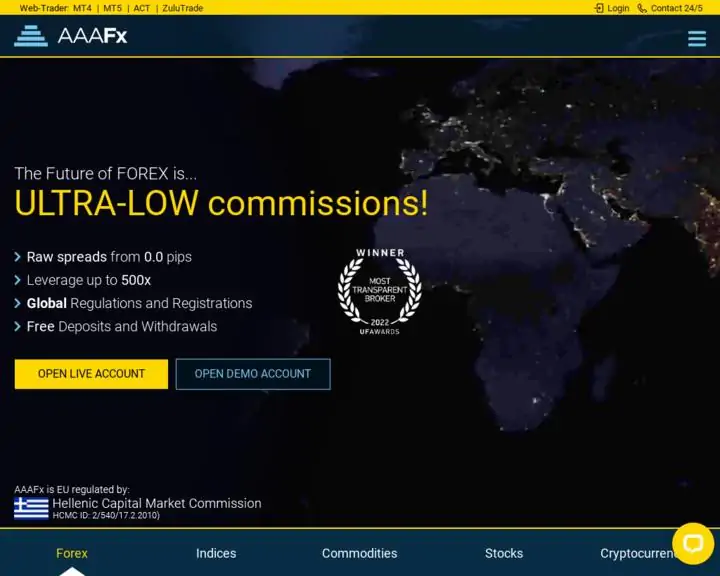Image resolution: width=720 pixels, height=576 pixels.
Task: Click the Login icon link
Action: pyautogui.click(x=600, y=8)
